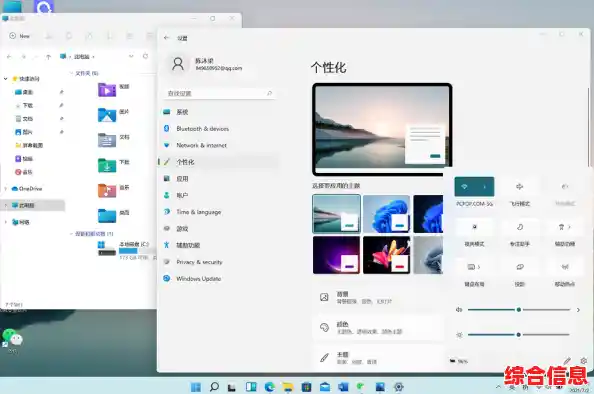The width and height of the screenshot is (594, 394).
Task: Open the 主题 themes settings row
Action: click(x=377, y=358)
